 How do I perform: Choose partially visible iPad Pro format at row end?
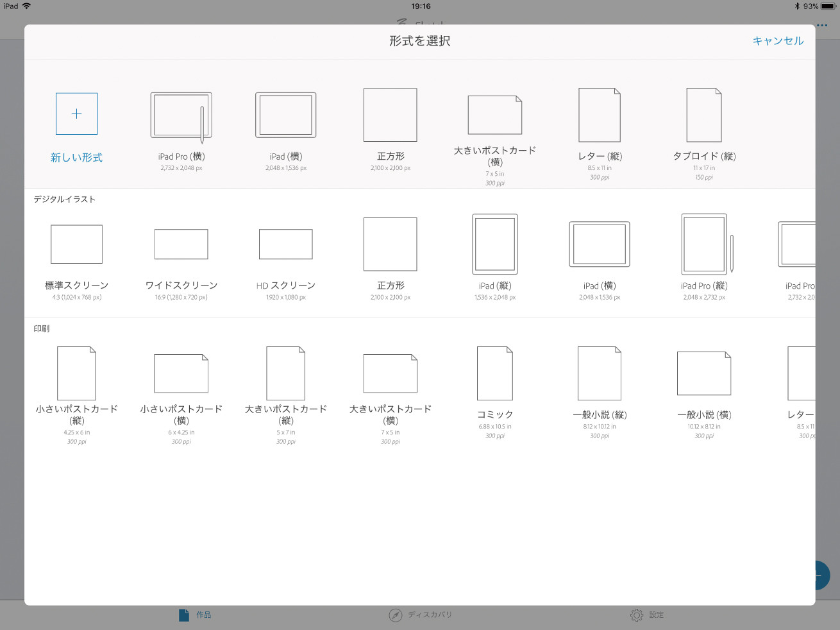pos(797,260)
